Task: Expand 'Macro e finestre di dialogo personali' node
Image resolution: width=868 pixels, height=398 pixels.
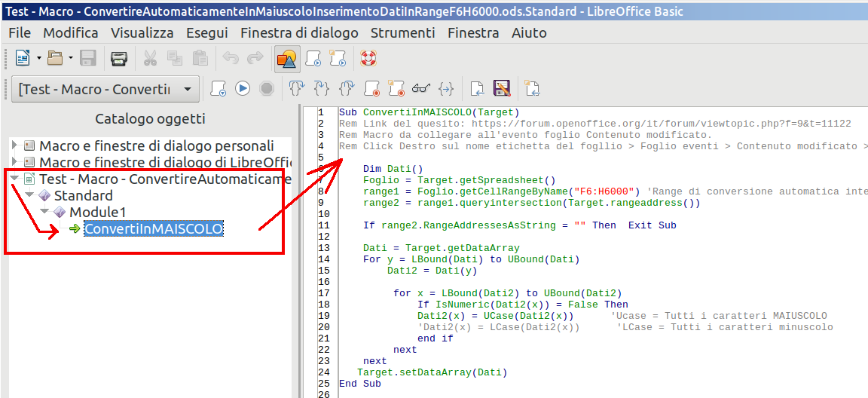Action: pos(16,145)
